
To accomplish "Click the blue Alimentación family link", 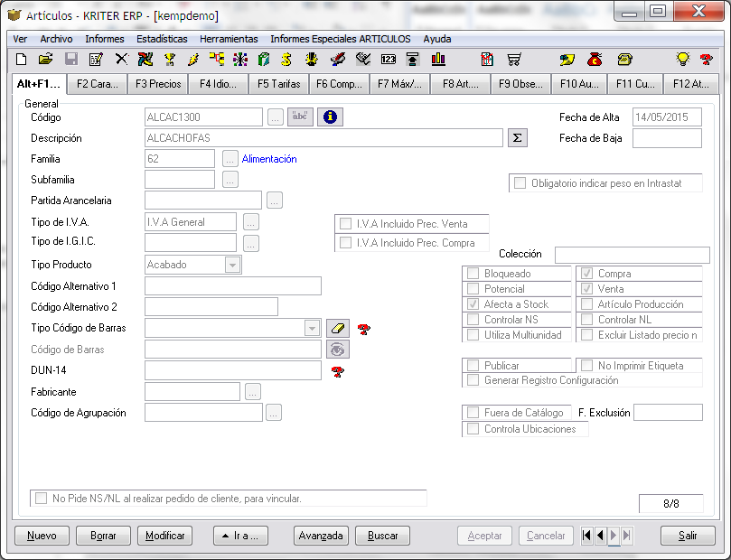I will coord(269,159).
